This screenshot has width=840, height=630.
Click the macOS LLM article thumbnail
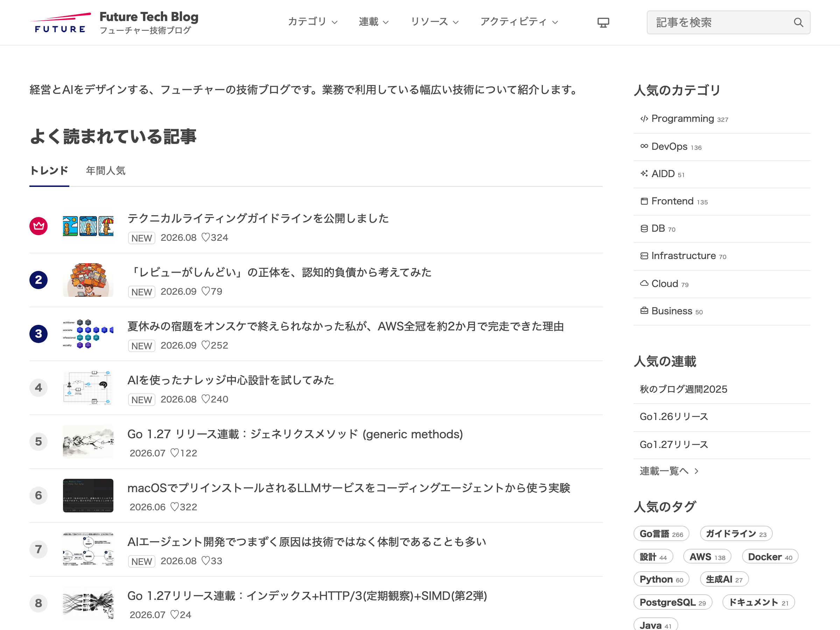[88, 496]
